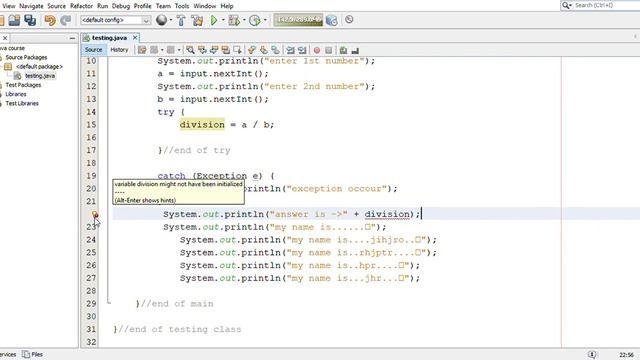The height and width of the screenshot is (360, 640).
Task: Start macro recording with red circle
Action: (x=317, y=50)
